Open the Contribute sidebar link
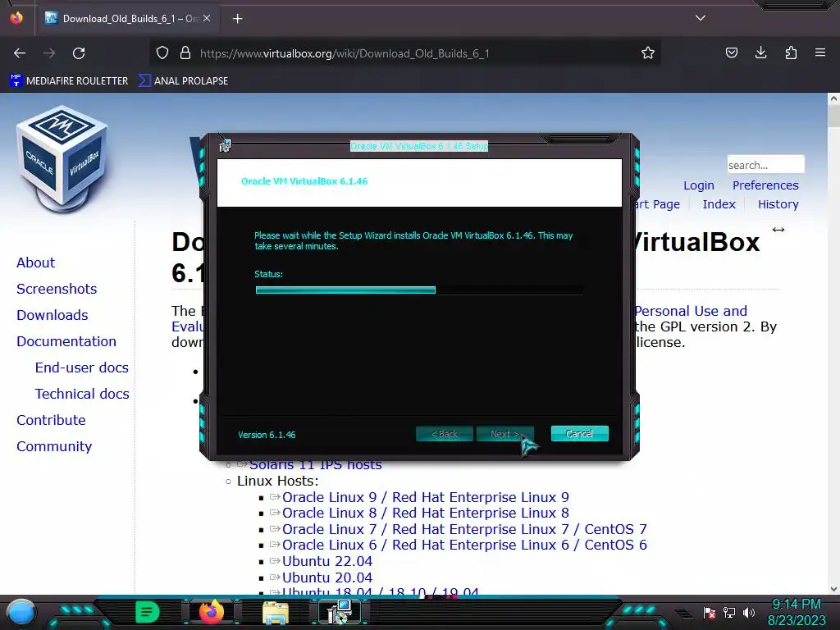The width and height of the screenshot is (840, 630). pyautogui.click(x=51, y=420)
